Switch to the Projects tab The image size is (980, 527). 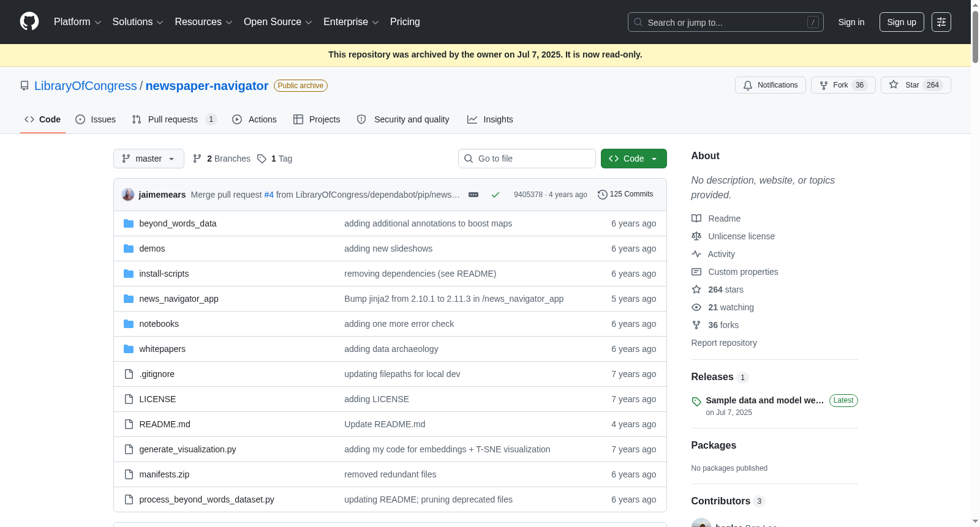[317, 119]
